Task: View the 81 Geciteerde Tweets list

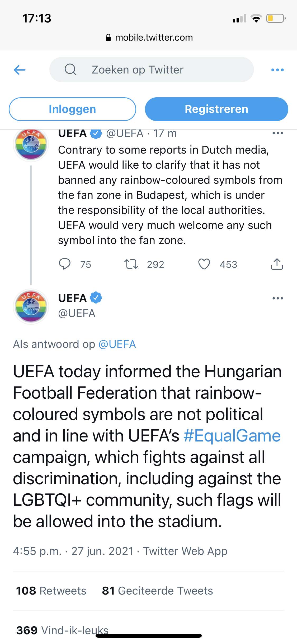Action: [157, 591]
